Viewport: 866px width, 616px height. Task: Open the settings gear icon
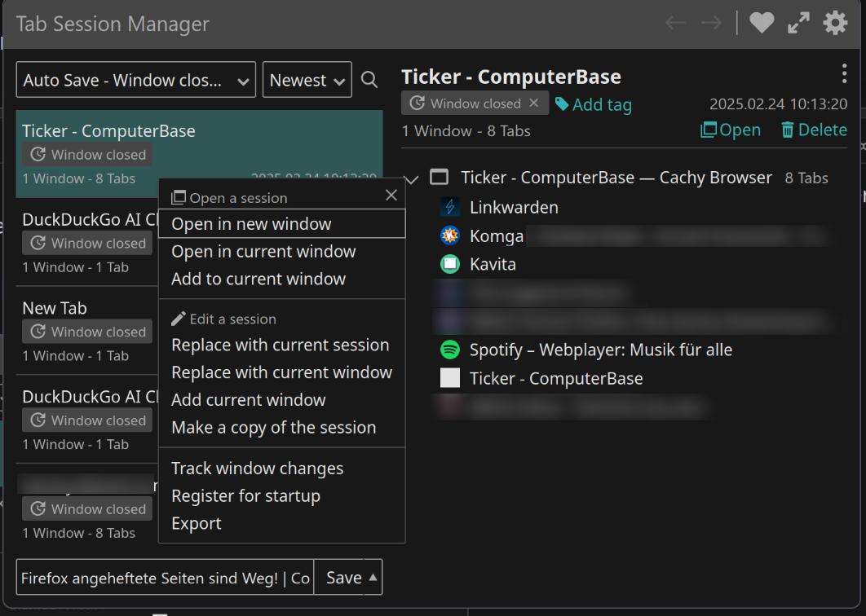[835, 23]
